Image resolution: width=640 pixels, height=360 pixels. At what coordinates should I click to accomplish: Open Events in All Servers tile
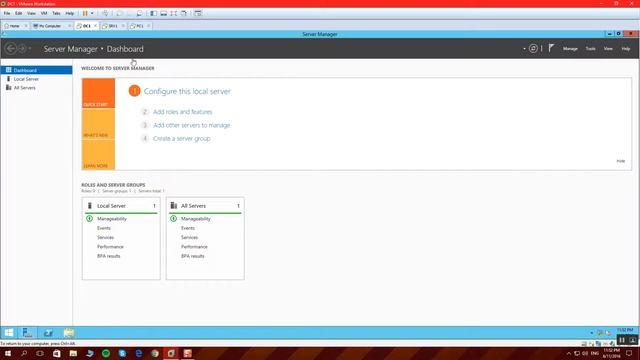188,228
